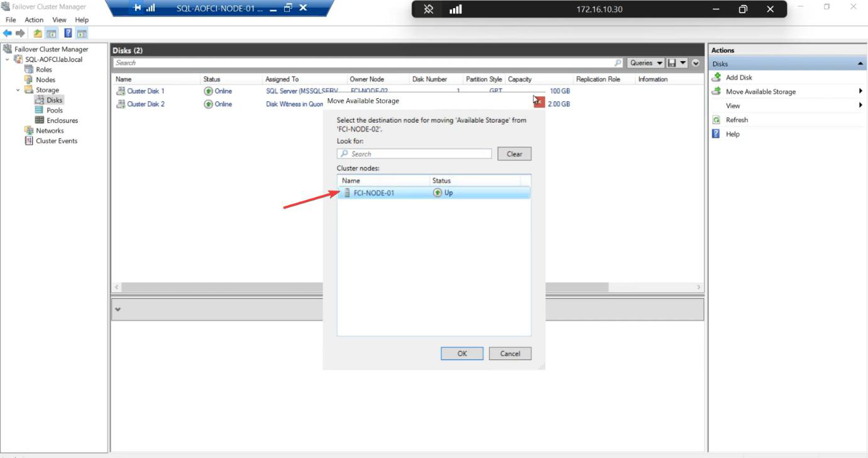The image size is (868, 458).
Task: Click Cancel in Move Available Storage dialog
Action: click(x=510, y=354)
